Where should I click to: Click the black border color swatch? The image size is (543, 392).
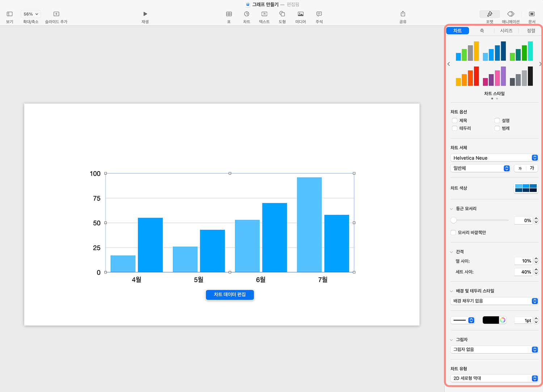click(x=491, y=320)
